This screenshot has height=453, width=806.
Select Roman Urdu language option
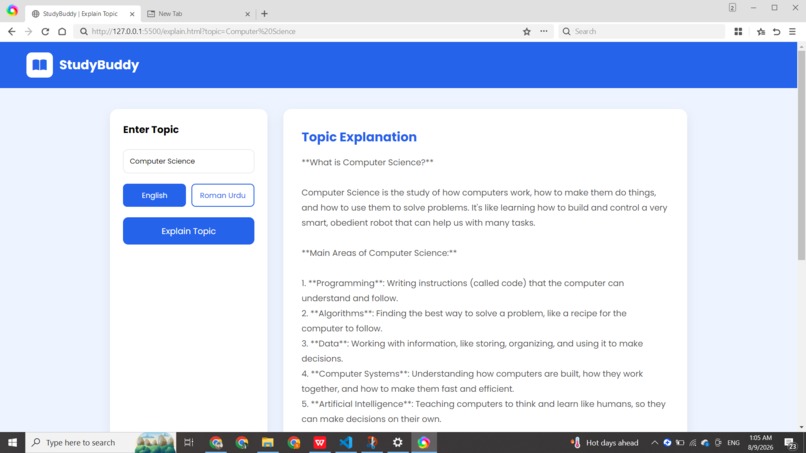223,195
